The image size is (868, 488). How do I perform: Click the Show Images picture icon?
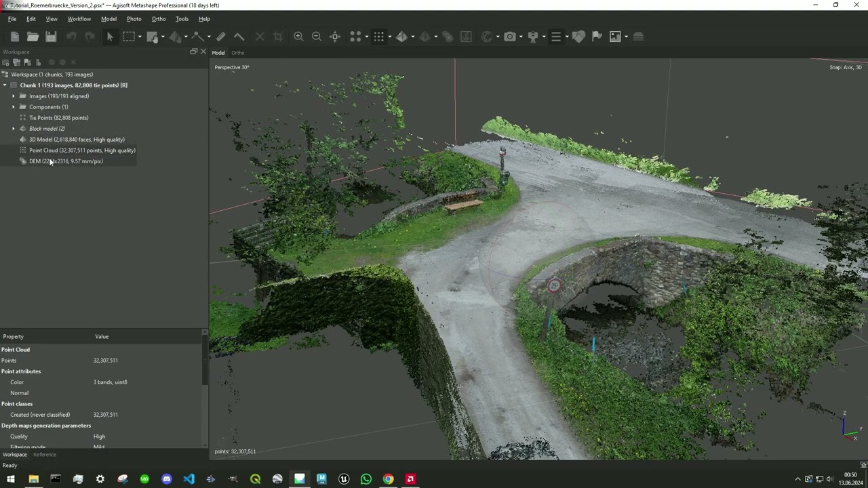[x=615, y=37]
